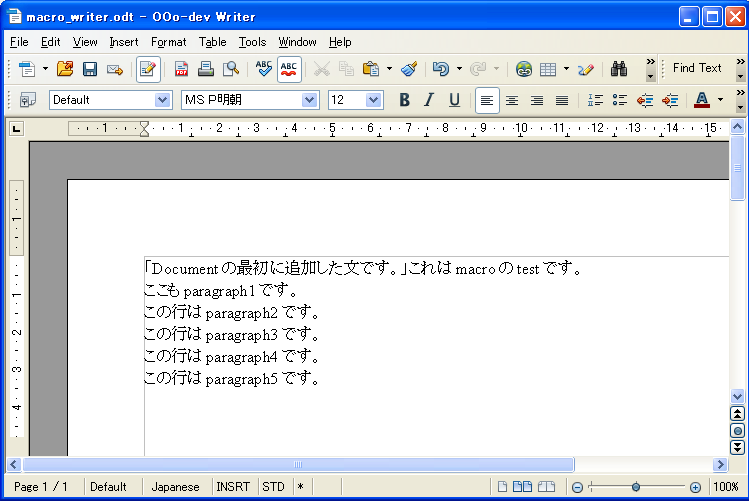Open the Undo history dropdown arrow

(460, 69)
